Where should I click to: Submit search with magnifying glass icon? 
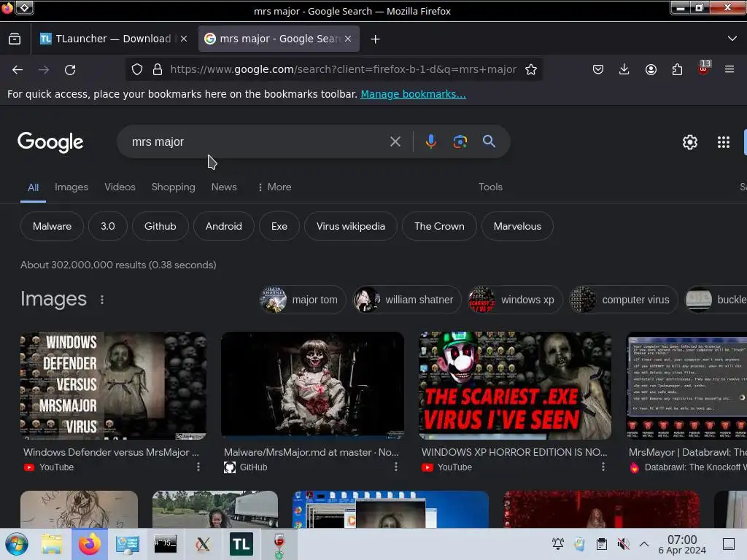pyautogui.click(x=489, y=141)
